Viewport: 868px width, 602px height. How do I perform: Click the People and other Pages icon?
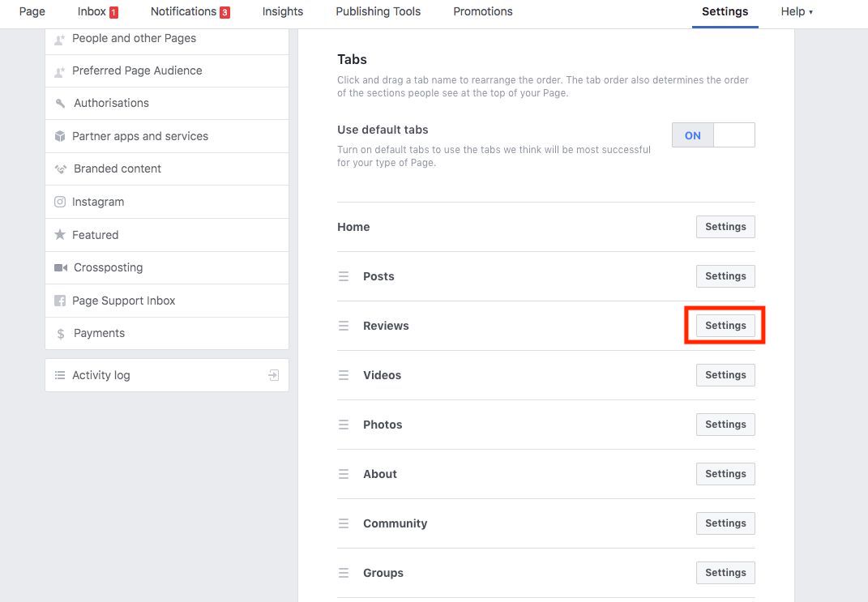60,39
